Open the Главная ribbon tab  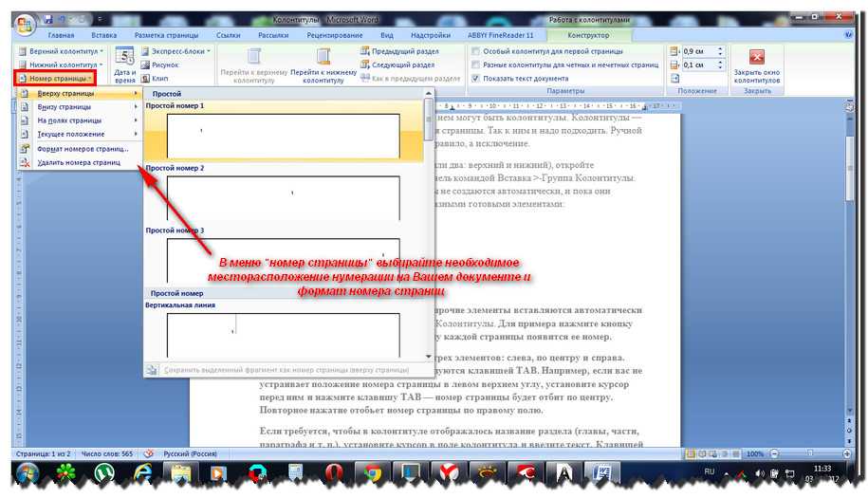coord(61,35)
